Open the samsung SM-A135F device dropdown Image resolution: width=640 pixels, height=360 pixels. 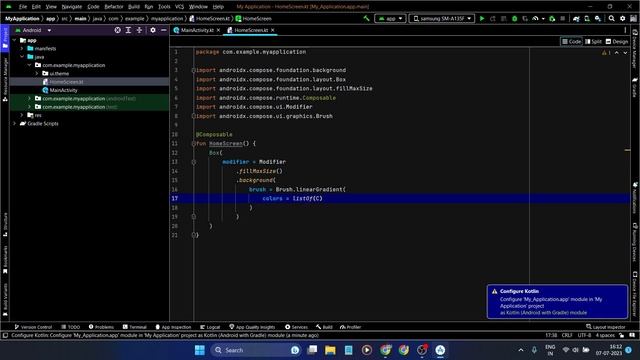click(x=442, y=18)
